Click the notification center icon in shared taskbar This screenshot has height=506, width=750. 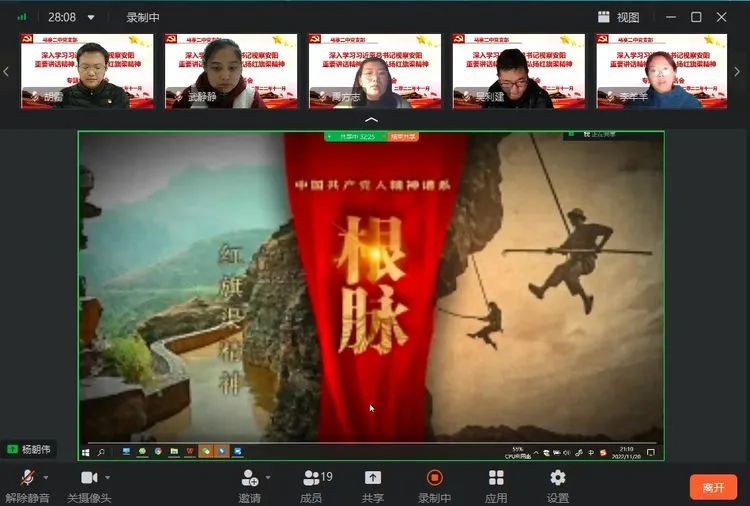tap(651, 452)
